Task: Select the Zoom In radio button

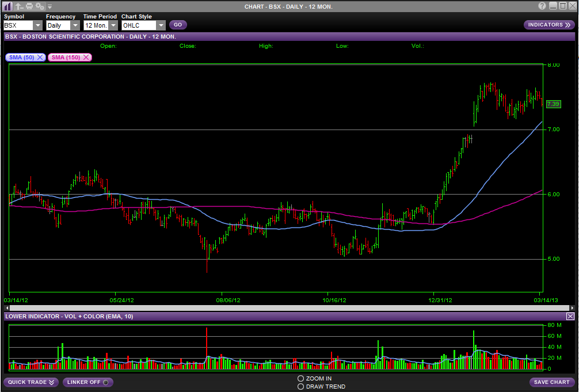Action: (x=300, y=378)
